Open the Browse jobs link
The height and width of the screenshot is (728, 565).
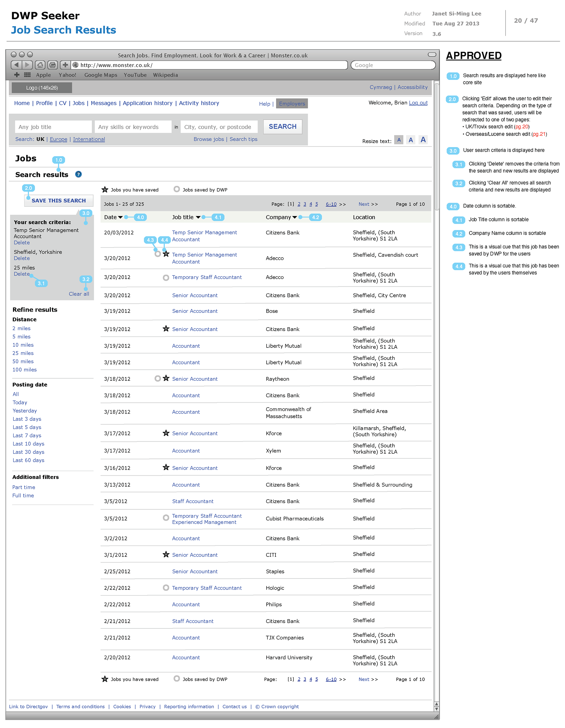pos(209,139)
